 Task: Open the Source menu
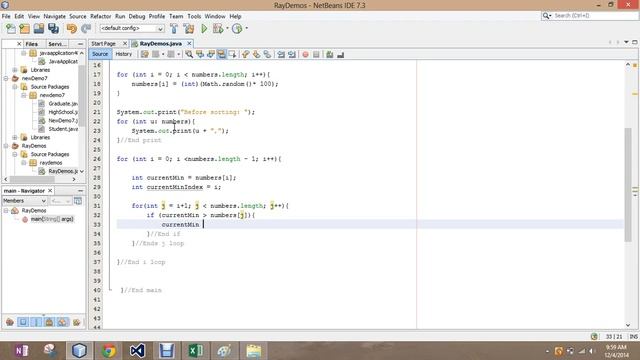(78, 16)
